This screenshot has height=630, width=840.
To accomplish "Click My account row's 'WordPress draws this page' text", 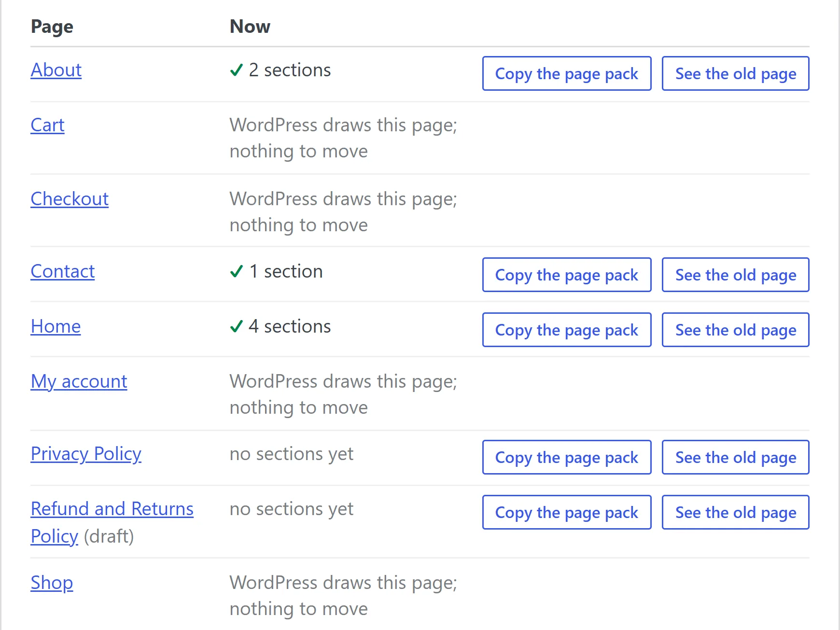I will [343, 381].
